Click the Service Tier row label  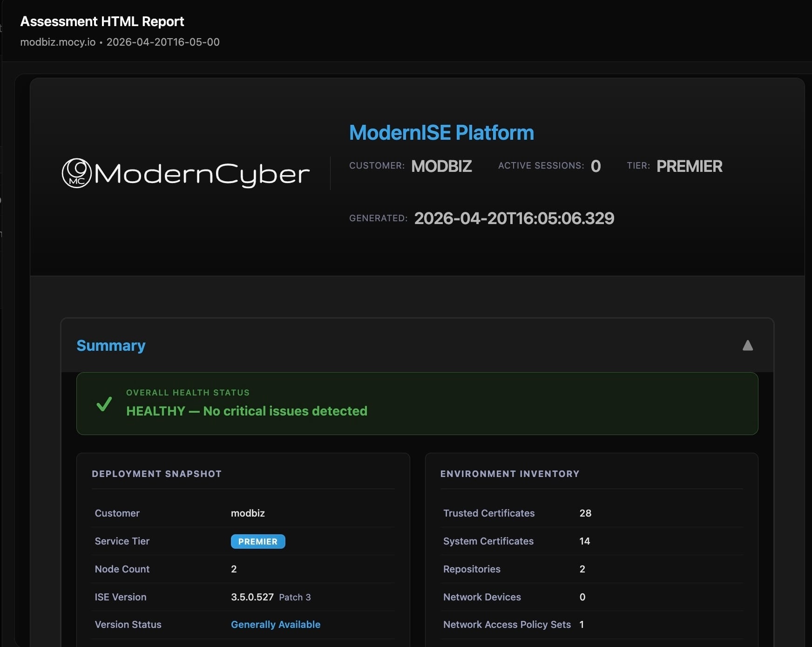coord(122,541)
